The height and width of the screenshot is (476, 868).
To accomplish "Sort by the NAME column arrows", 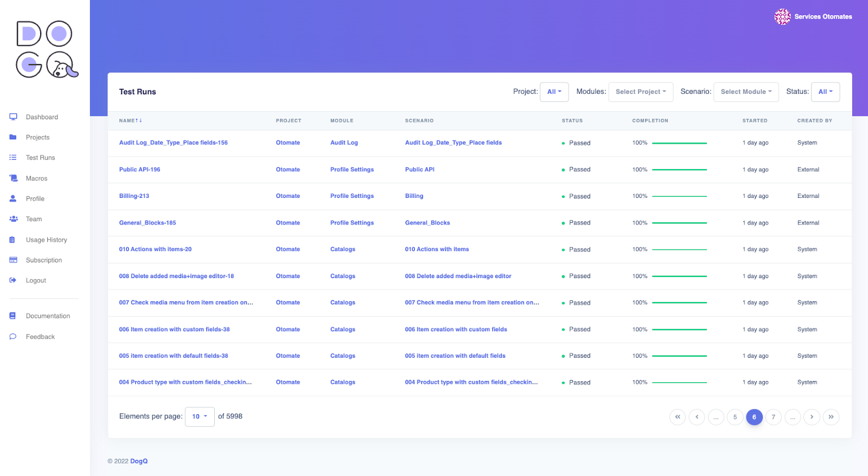I will tap(139, 121).
